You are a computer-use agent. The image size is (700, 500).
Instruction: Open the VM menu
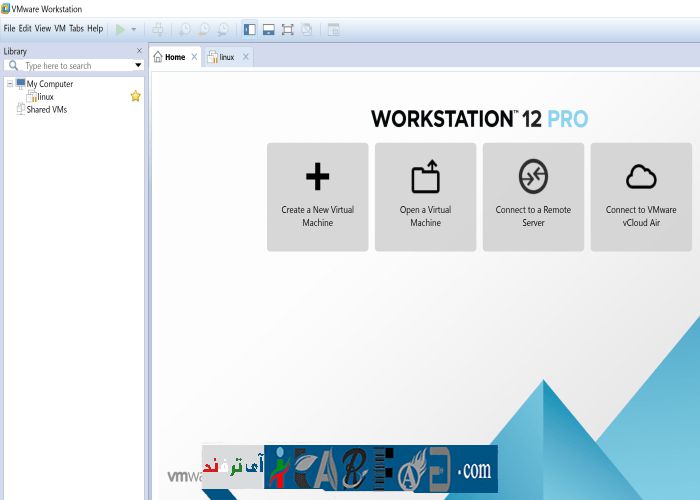click(x=60, y=28)
